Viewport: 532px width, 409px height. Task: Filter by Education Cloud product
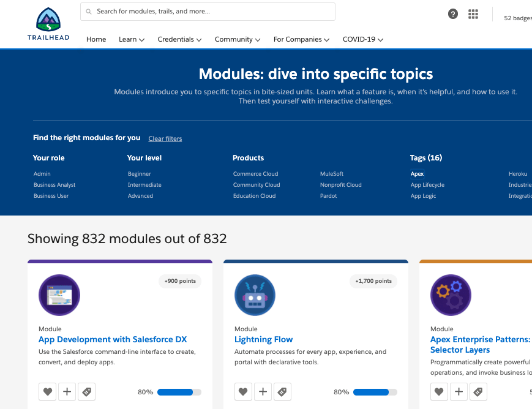pos(255,196)
